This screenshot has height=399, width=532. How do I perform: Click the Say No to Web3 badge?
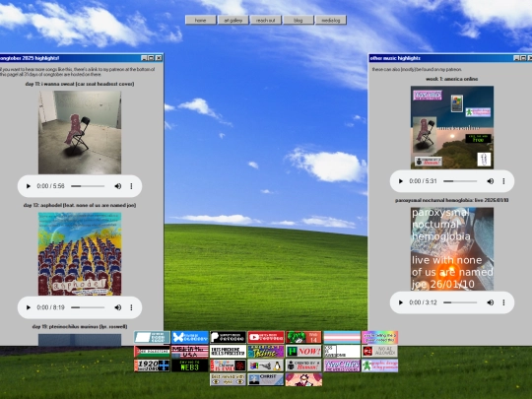pyautogui.click(x=190, y=366)
